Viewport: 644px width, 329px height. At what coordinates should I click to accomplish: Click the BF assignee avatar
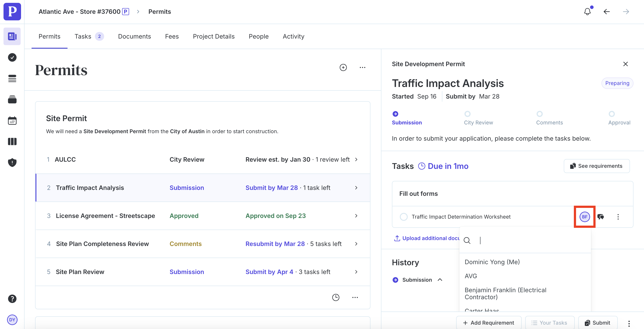point(585,217)
